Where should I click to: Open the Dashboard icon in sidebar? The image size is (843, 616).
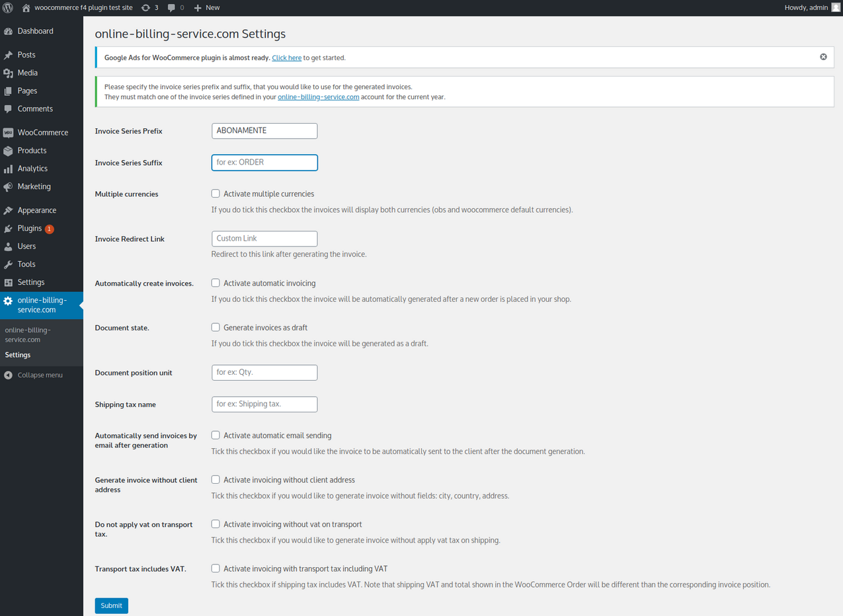point(8,31)
